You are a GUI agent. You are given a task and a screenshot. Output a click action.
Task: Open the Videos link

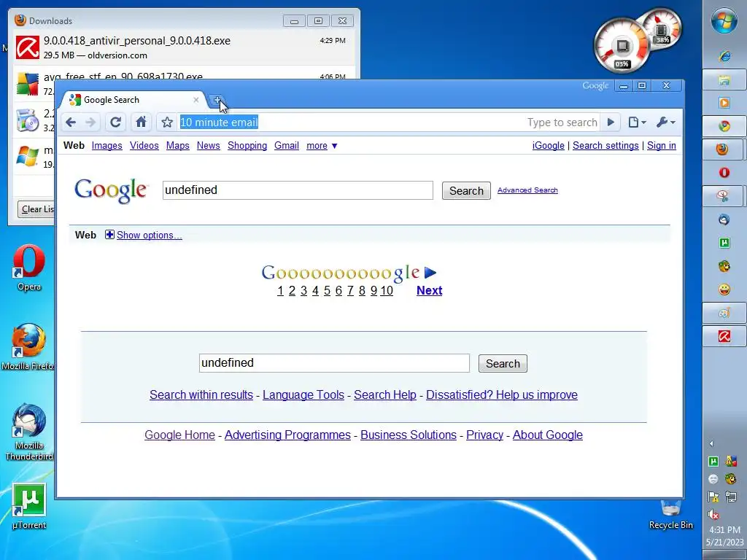pos(144,146)
